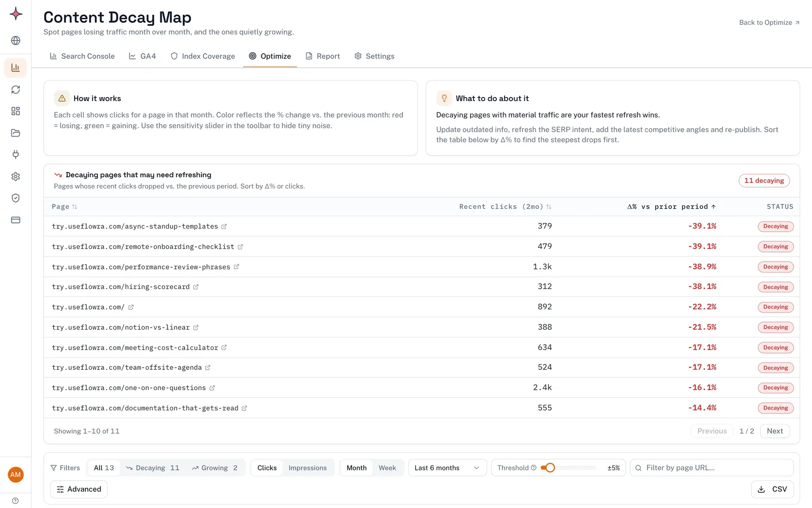Click in the Filter by page URL field

tap(712, 468)
